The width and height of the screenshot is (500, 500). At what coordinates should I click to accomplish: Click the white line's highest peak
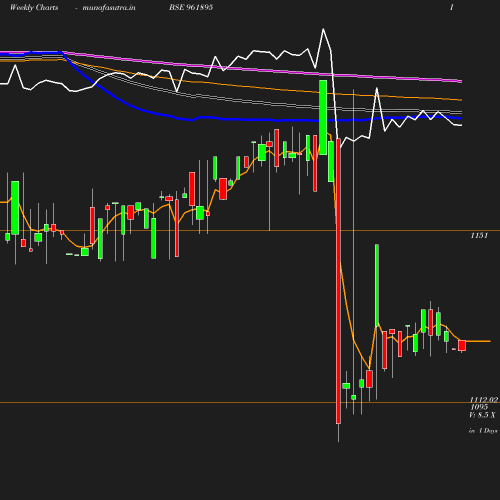(323, 29)
